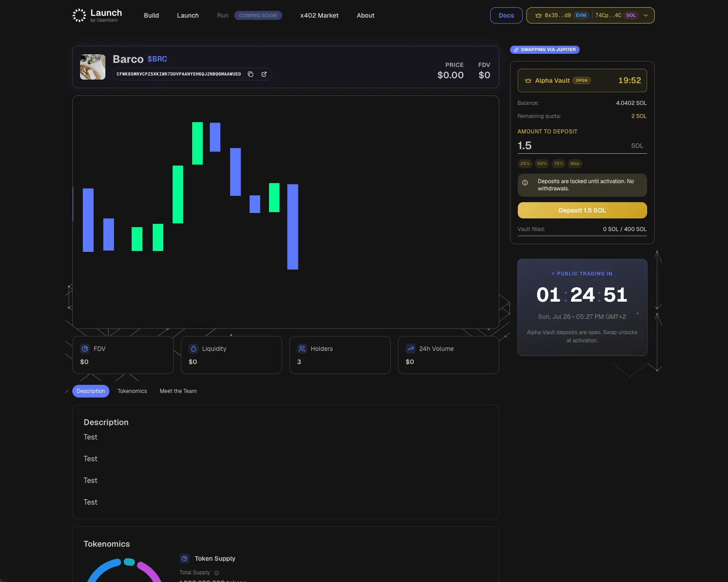Click the blue donut chart segment

point(104,570)
